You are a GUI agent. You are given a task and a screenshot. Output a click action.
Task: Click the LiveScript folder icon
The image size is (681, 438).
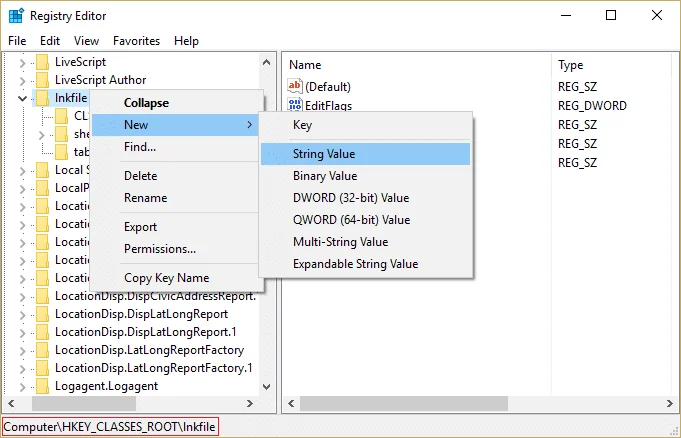coord(43,62)
